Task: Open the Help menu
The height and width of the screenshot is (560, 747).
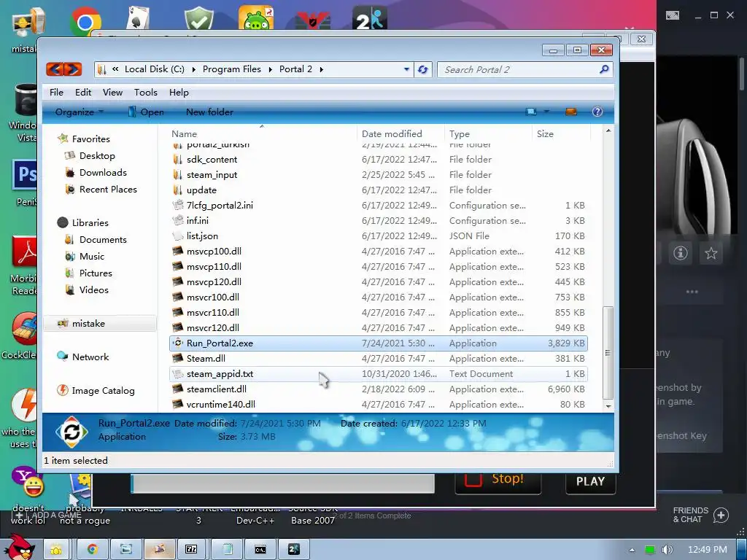Action: (179, 93)
